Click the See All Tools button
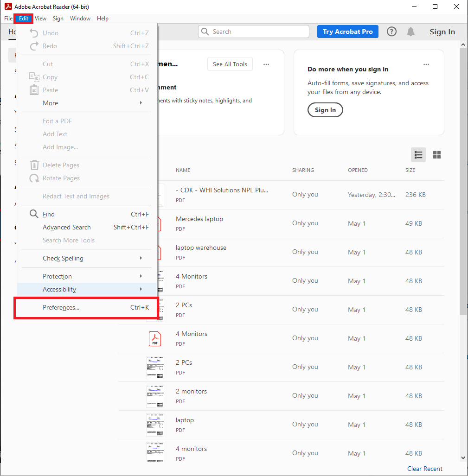 (230, 64)
